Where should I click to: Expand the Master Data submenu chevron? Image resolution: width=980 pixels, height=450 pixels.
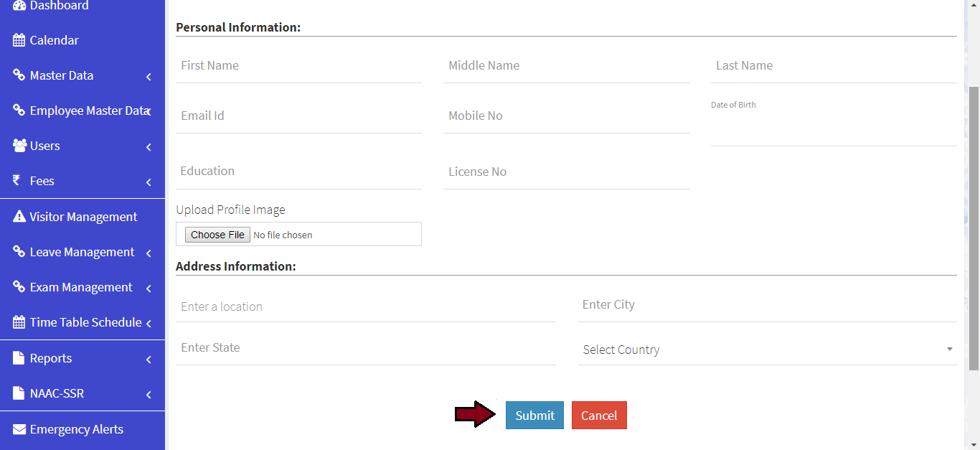pyautogui.click(x=149, y=76)
